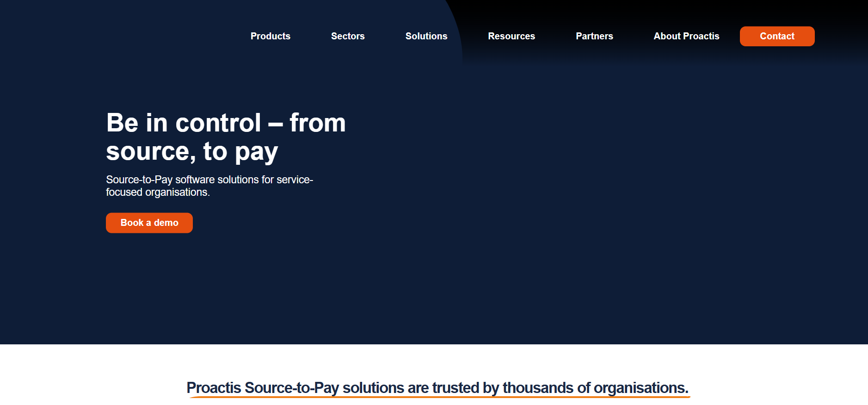Viewport: 868px width, 405px height.
Task: Select the 'Source-to-Pay software solutions' subtitle text
Action: point(209,186)
